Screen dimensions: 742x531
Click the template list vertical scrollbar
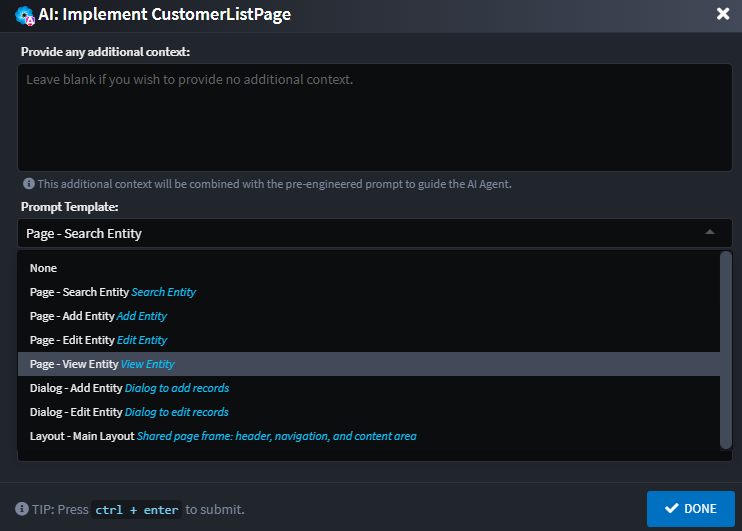coord(726,348)
